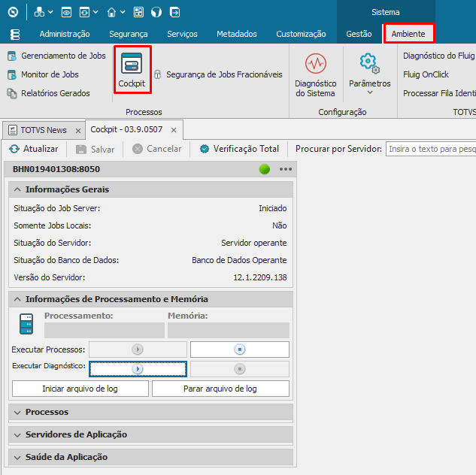Screen dimensions: 476x475
Task: Collapse Informações de Processamento e Memória section
Action: [x=17, y=299]
